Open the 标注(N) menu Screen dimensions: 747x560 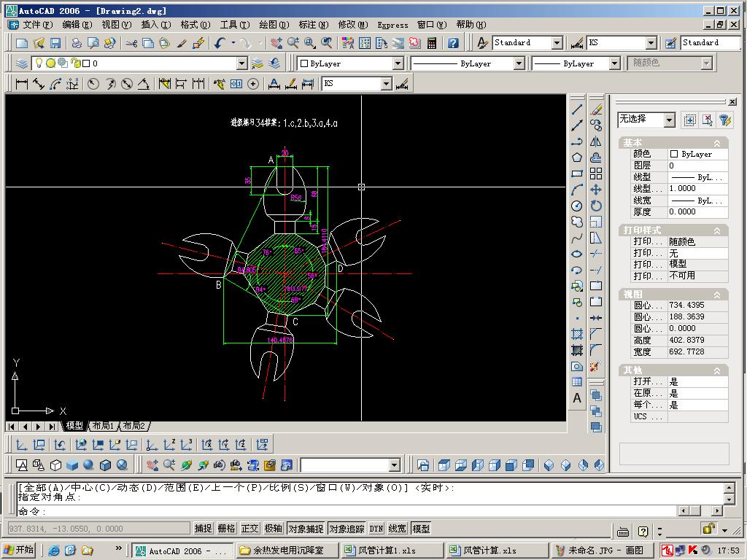point(314,25)
